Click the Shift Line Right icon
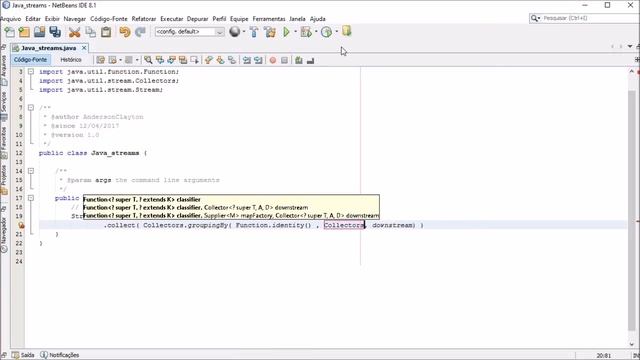Screen dimensions: 640x360 [x=258, y=60]
